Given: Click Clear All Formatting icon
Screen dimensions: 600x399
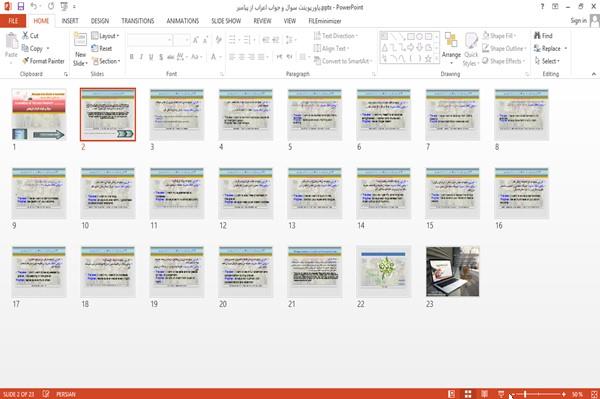Looking at the screenshot, I should [x=218, y=40].
